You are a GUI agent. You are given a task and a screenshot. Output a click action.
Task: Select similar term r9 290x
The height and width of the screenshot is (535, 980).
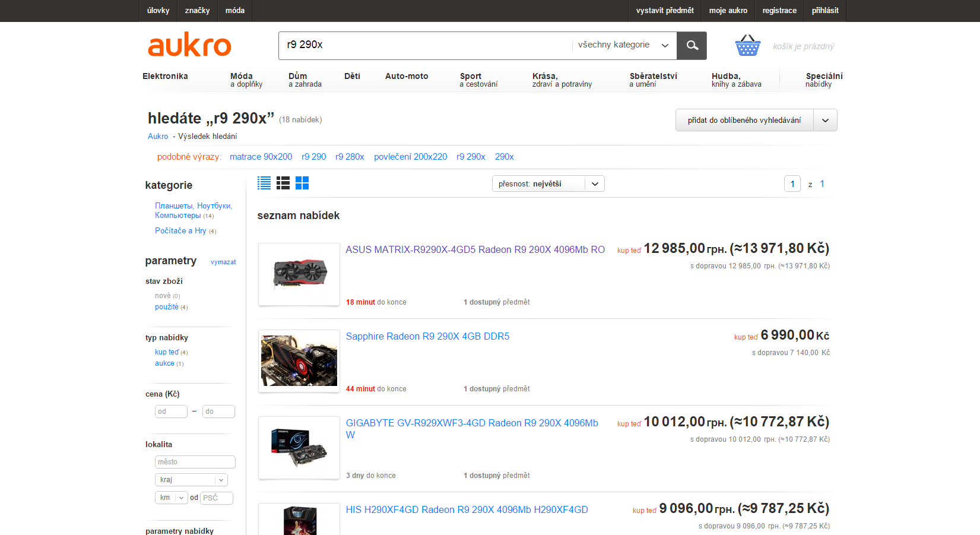[471, 157]
